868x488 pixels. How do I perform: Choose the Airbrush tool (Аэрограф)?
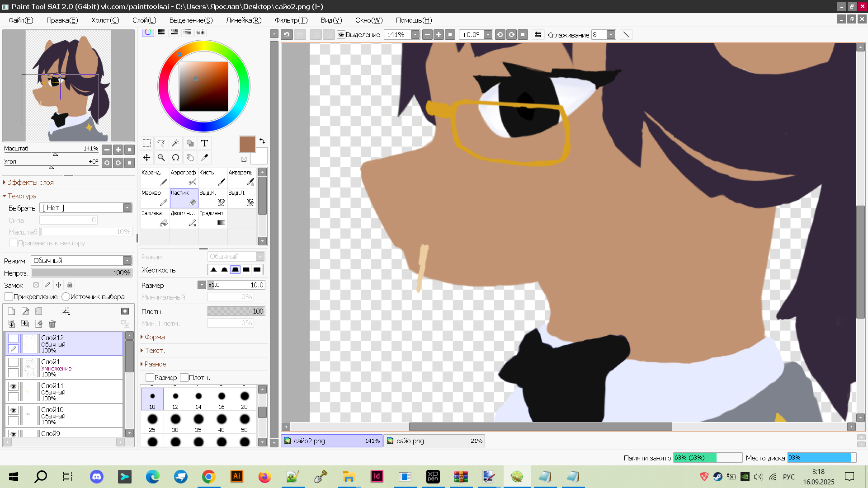point(184,178)
